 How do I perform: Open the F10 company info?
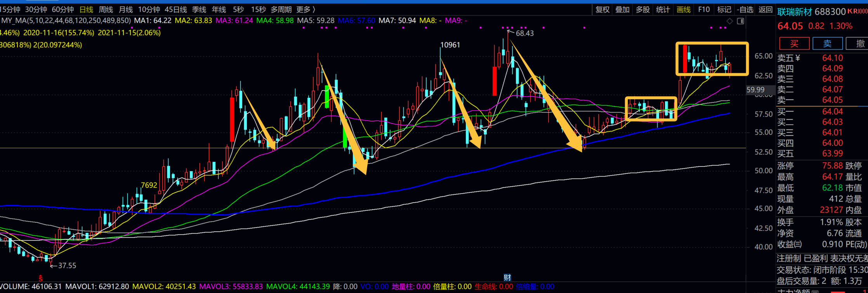(x=704, y=10)
